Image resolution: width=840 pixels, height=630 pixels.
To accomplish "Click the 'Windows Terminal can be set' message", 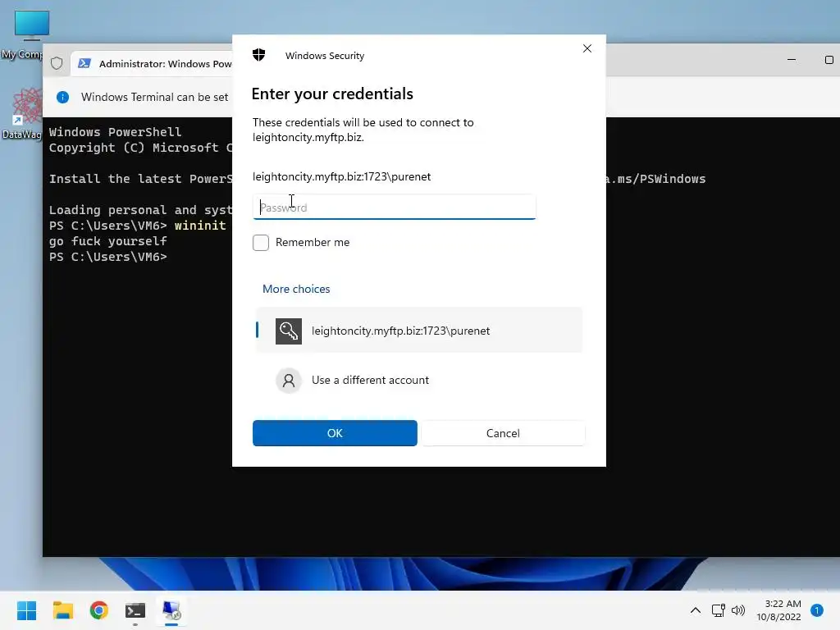I will point(154,97).
